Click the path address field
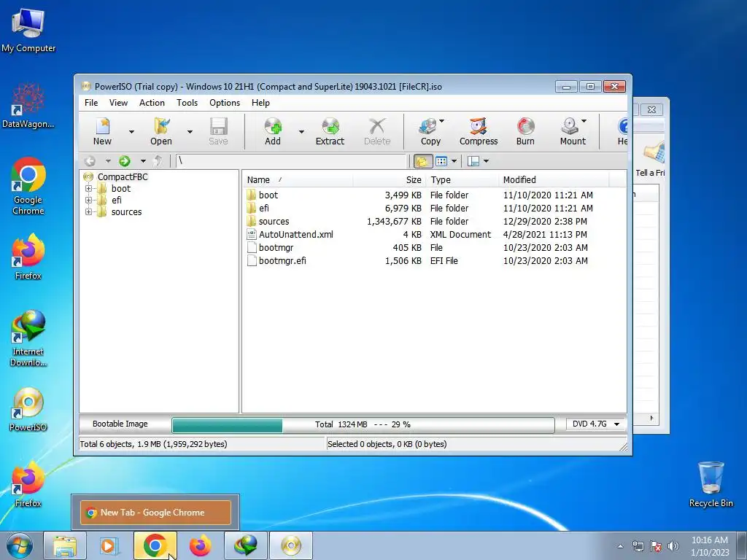 292,161
